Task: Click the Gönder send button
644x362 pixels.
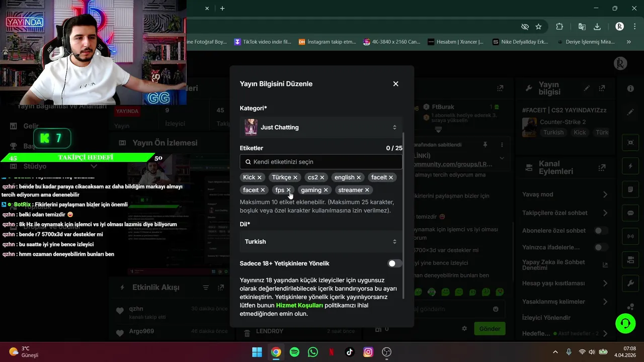Action: [x=490, y=329]
